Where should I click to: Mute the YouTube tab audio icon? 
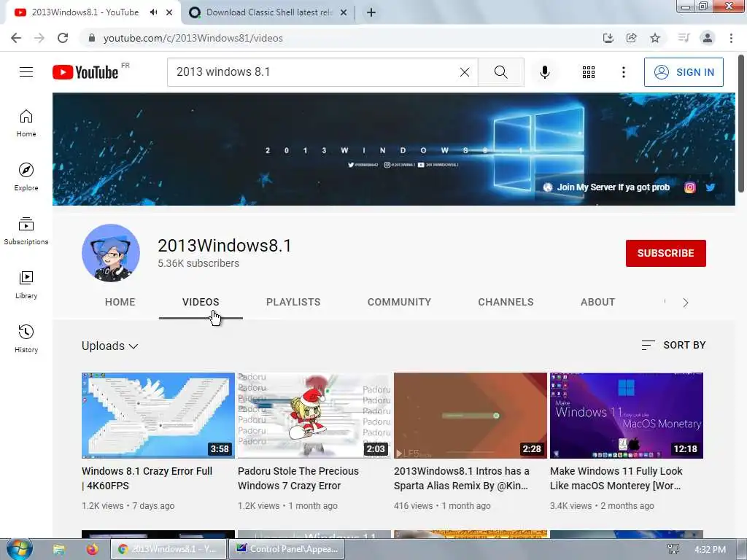click(x=153, y=12)
